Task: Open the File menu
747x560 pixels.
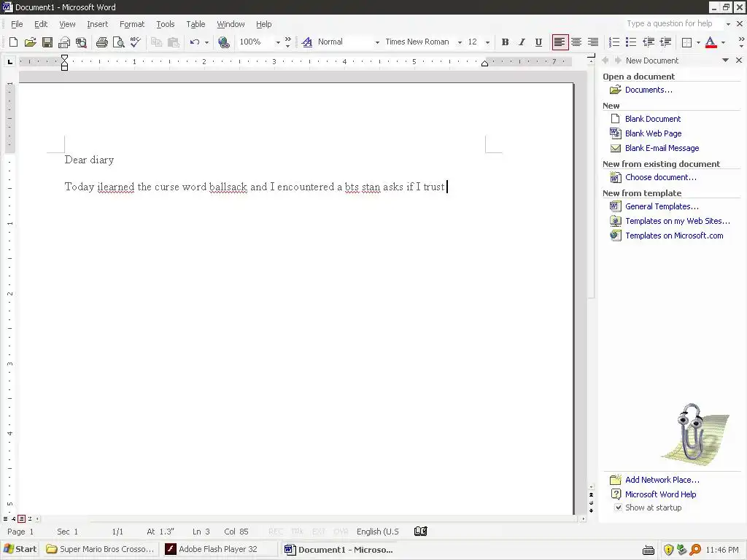Action: pos(17,24)
